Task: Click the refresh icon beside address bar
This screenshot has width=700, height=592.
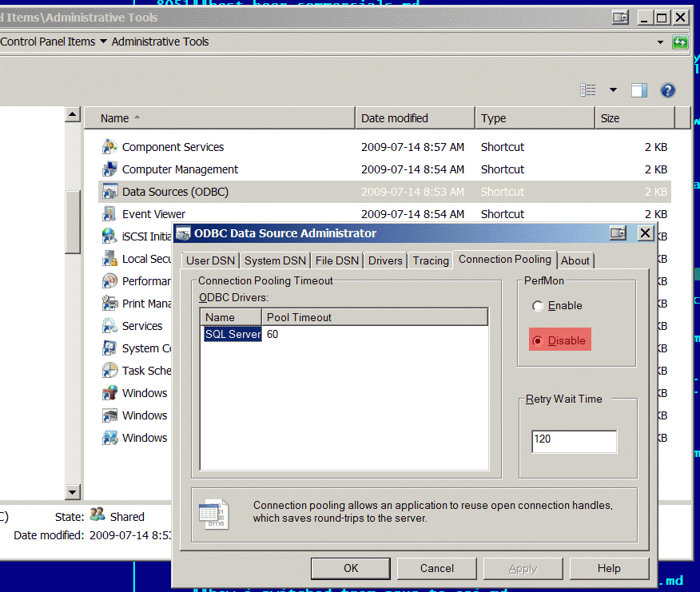Action: [x=680, y=42]
